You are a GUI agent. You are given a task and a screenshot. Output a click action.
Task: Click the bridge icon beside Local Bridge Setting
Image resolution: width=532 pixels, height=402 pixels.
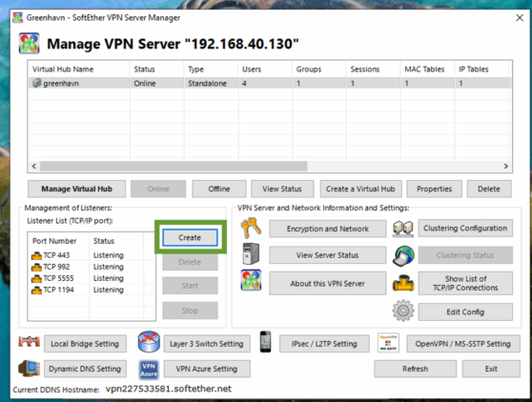tap(30, 342)
